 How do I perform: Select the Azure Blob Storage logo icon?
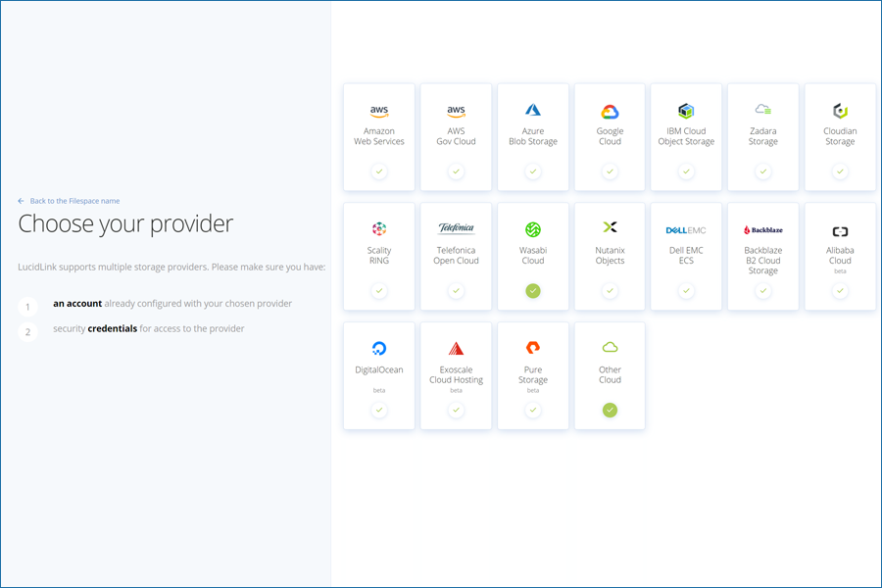533,110
